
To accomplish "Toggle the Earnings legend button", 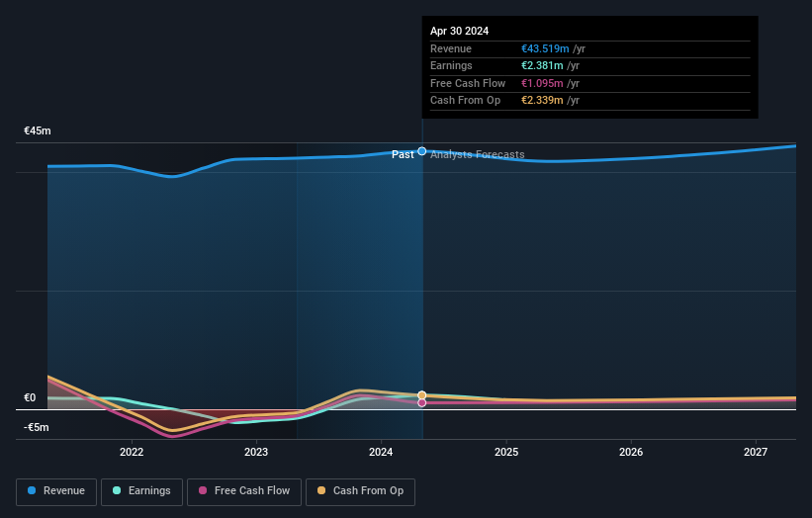I will point(141,491).
